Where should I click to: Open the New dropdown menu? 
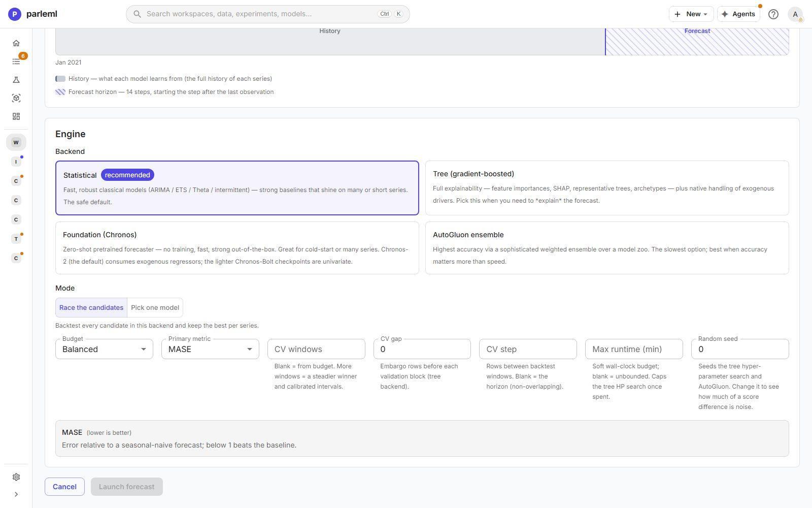691,14
